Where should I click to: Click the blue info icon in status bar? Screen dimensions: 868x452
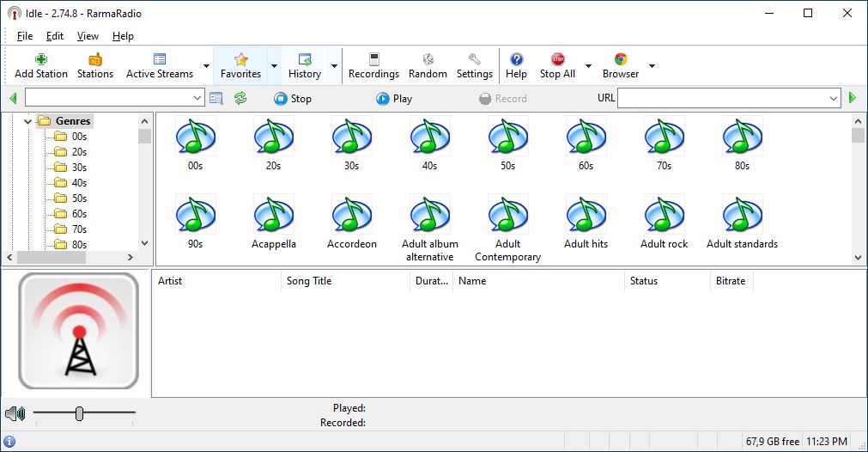pyautogui.click(x=9, y=442)
